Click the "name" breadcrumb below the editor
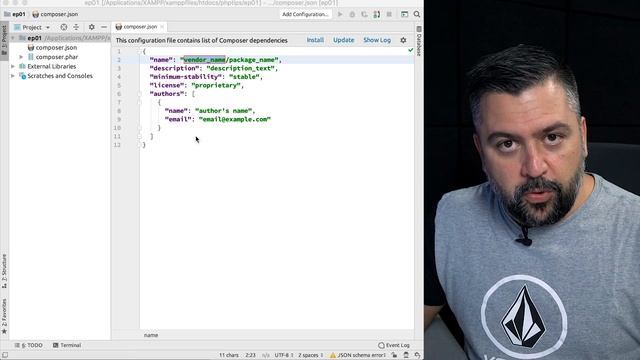 [x=151, y=335]
